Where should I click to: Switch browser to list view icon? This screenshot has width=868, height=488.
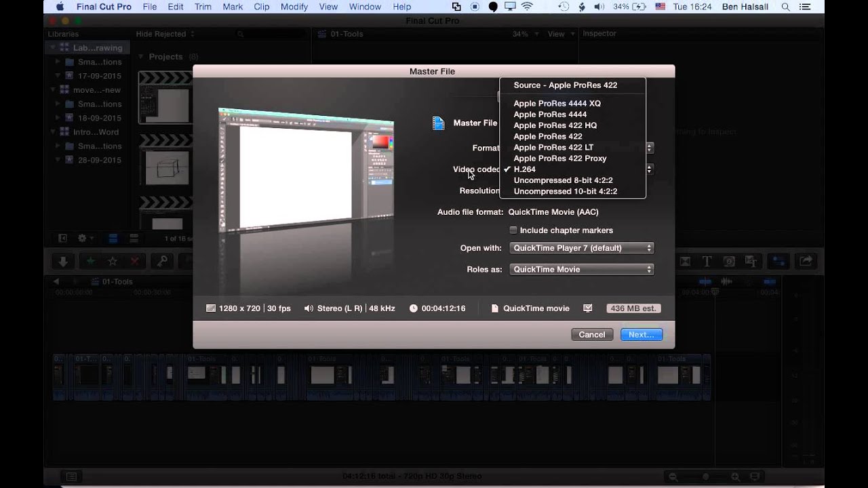(x=134, y=239)
